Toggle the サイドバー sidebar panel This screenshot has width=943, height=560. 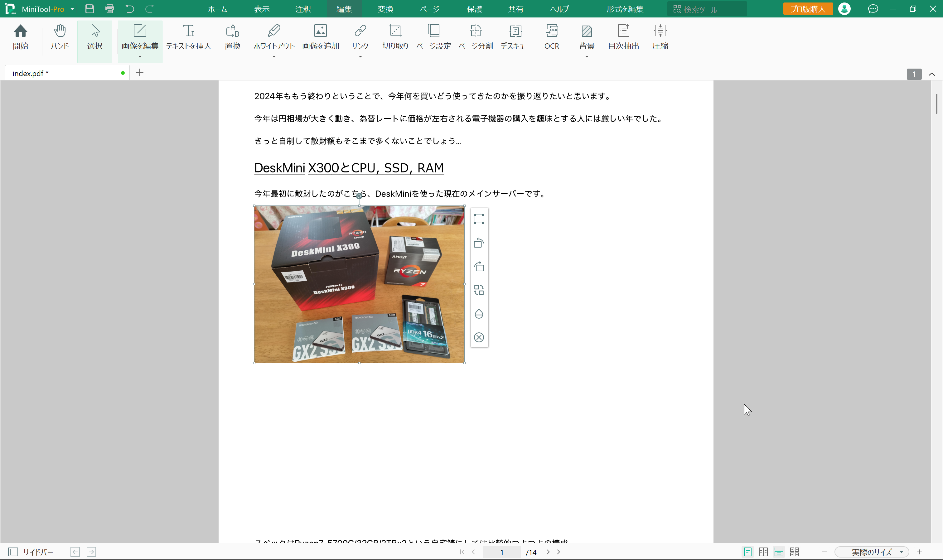pos(31,552)
